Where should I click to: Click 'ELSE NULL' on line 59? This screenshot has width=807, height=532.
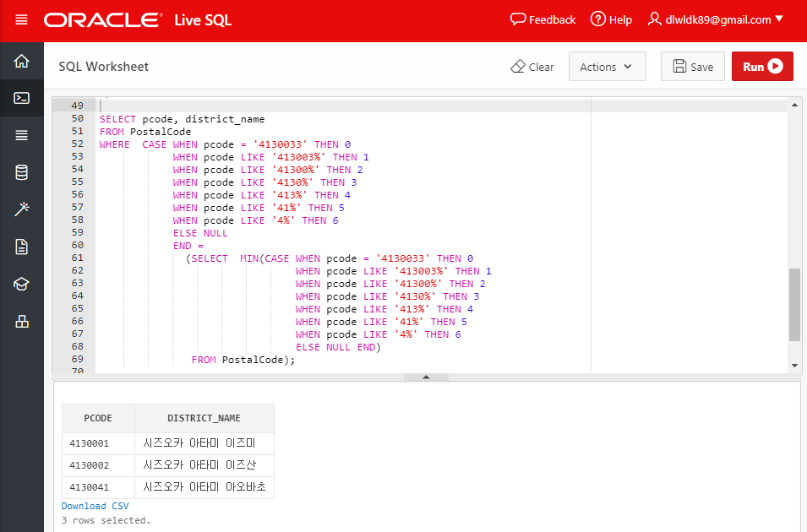[x=200, y=233]
